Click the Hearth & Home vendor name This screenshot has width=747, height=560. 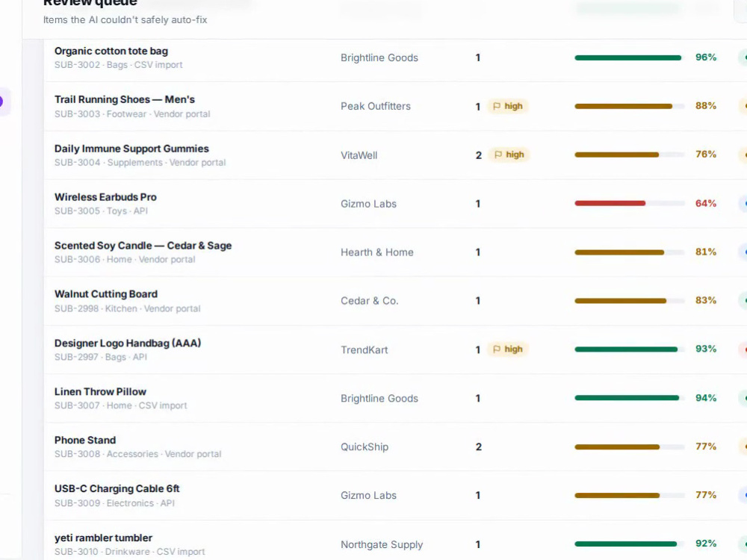376,252
